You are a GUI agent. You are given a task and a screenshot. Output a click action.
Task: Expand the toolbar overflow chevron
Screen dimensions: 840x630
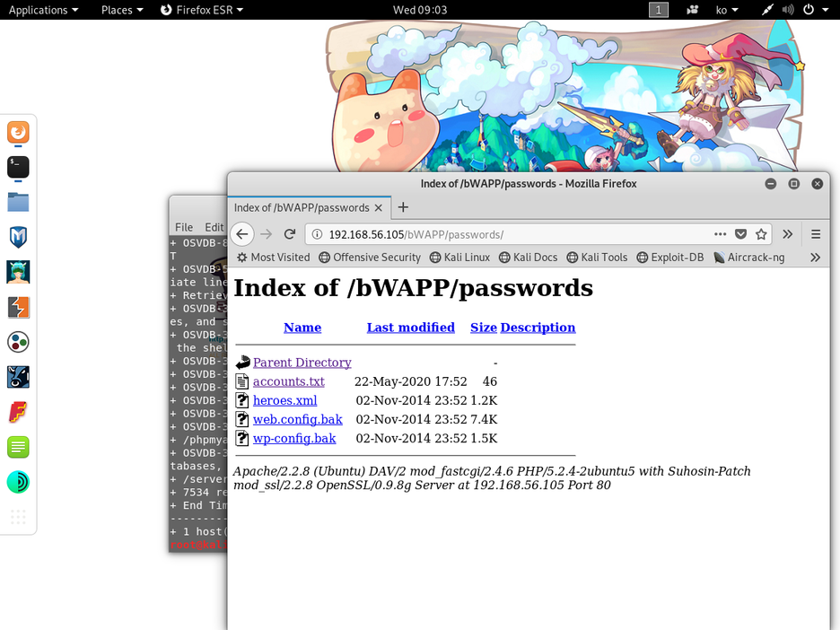[788, 234]
